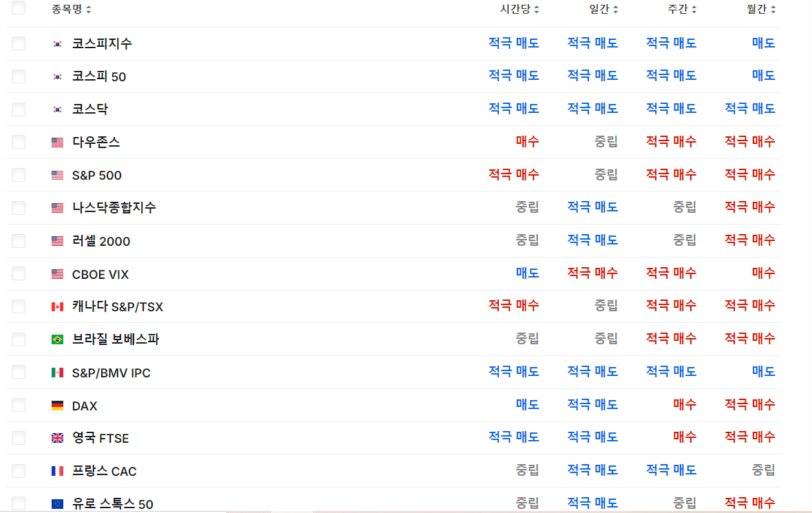The height and width of the screenshot is (513, 812).
Task: Click the South Korea flag beside 코스피 50
Action: point(58,76)
